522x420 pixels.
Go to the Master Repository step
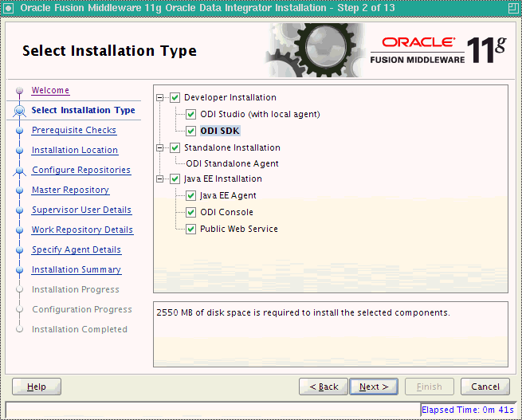pyautogui.click(x=70, y=190)
